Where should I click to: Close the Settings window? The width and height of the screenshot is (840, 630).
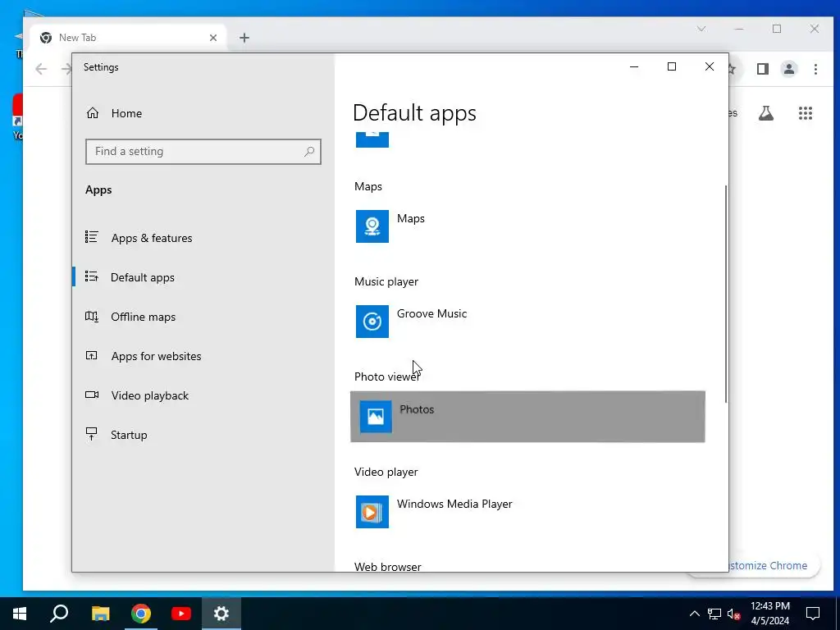(x=710, y=67)
